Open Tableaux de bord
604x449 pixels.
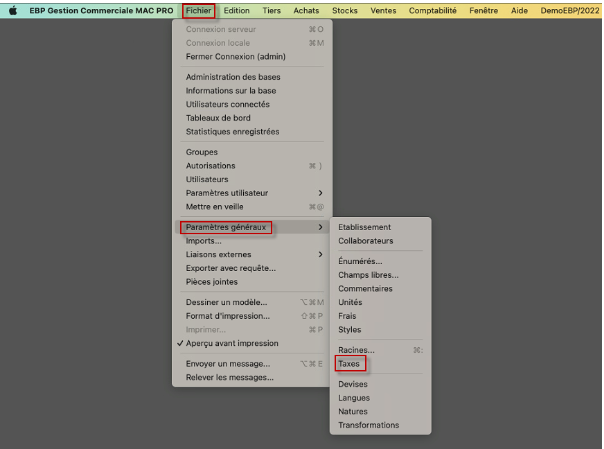click(252, 118)
